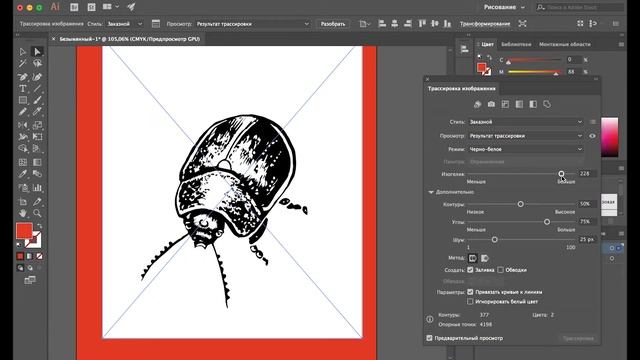
Task: Open the Image Trace panel icon in control bar
Action: 156,24
